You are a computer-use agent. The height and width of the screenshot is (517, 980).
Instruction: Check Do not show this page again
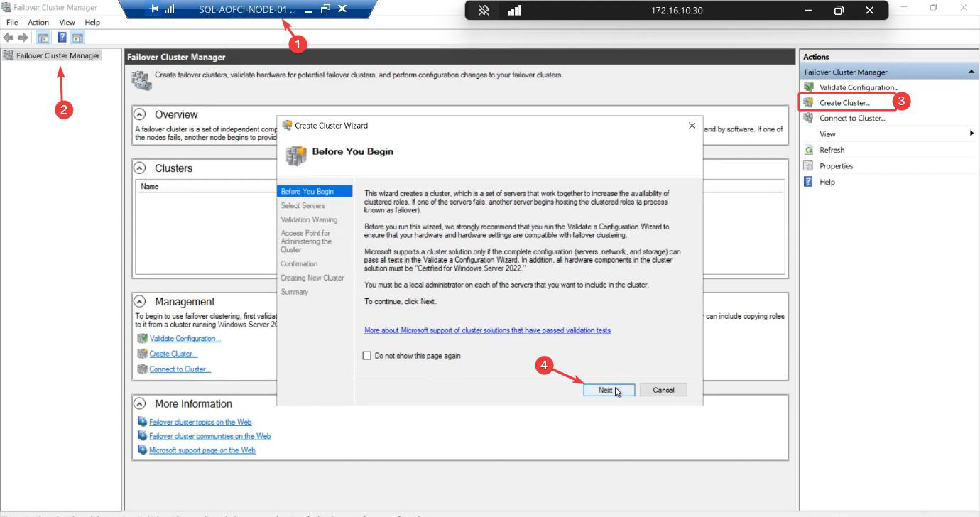click(x=367, y=356)
